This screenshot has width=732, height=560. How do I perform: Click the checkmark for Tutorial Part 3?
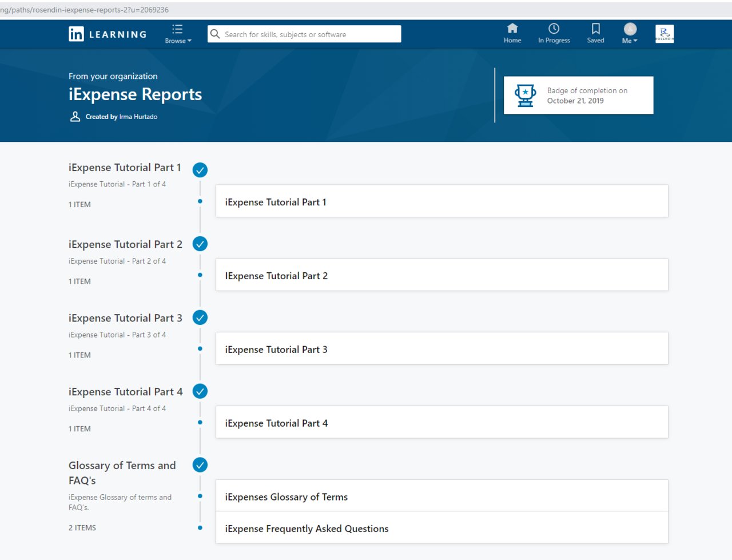click(x=200, y=317)
